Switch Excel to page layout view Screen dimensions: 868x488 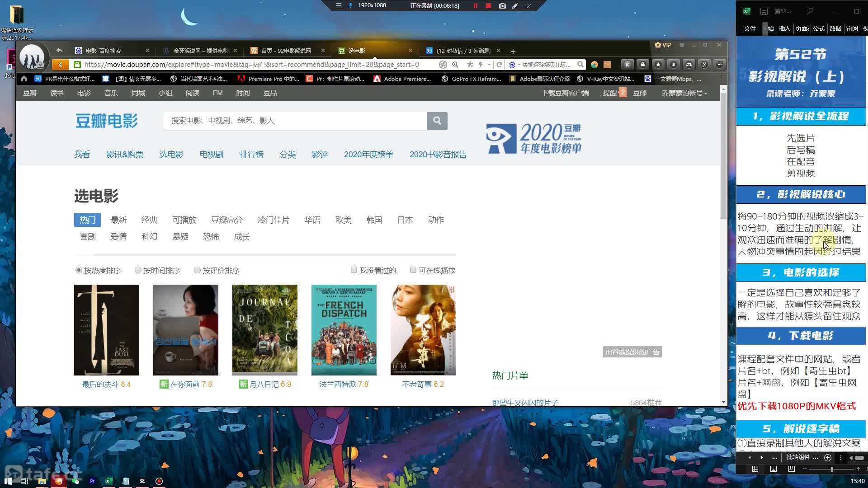click(x=774, y=469)
